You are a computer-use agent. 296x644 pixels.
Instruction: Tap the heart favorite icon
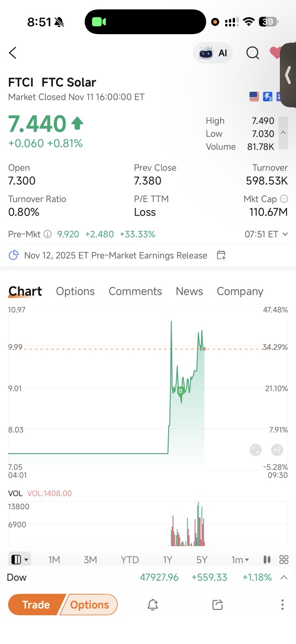click(x=275, y=53)
